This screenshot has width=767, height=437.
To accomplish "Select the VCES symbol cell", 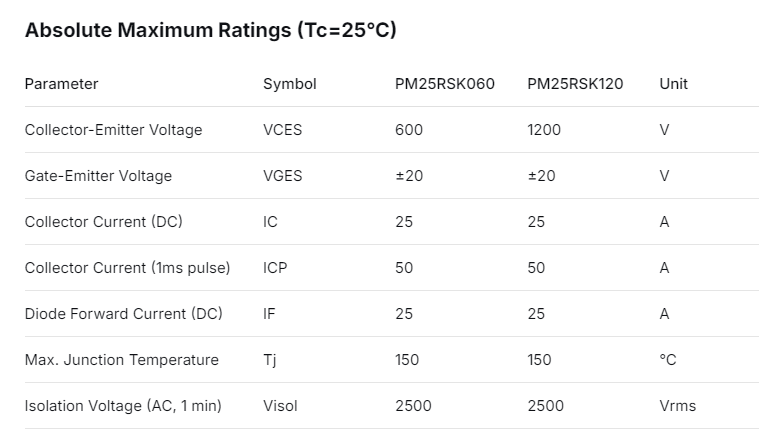I will point(282,130).
